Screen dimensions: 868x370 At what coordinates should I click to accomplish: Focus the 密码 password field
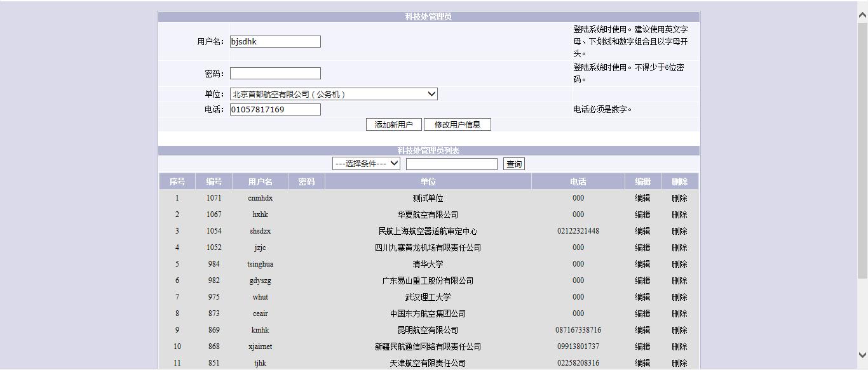(275, 73)
